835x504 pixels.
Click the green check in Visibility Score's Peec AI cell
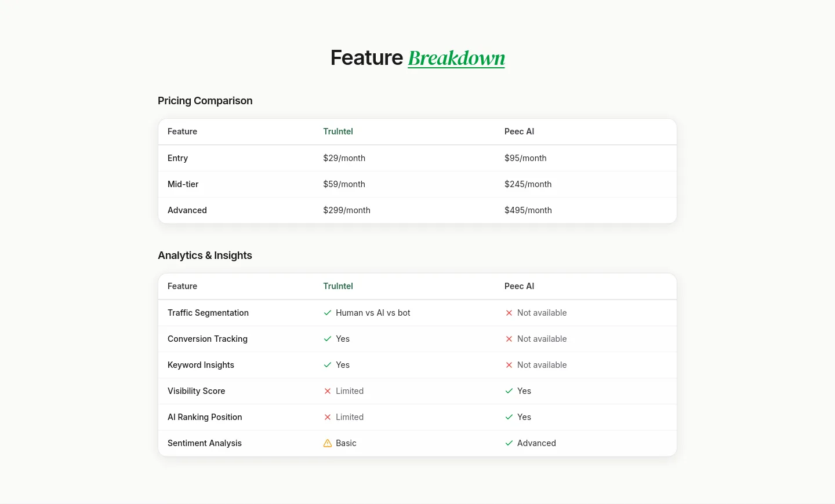click(x=509, y=391)
